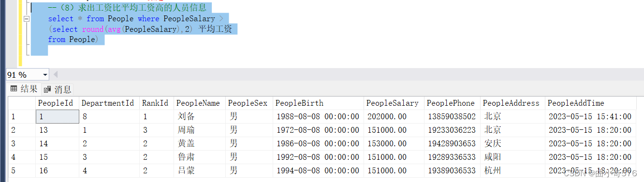Click the message icon beside 消息

coord(47,89)
